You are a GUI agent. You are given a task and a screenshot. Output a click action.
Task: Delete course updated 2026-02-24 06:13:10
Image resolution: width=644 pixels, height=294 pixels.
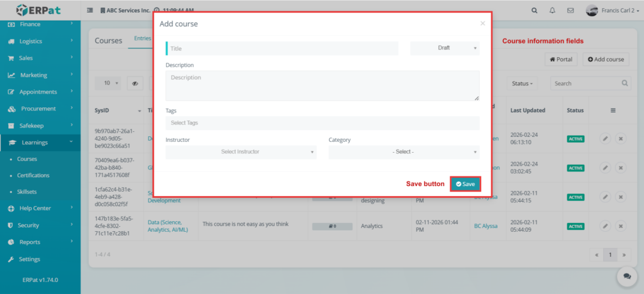(x=621, y=139)
